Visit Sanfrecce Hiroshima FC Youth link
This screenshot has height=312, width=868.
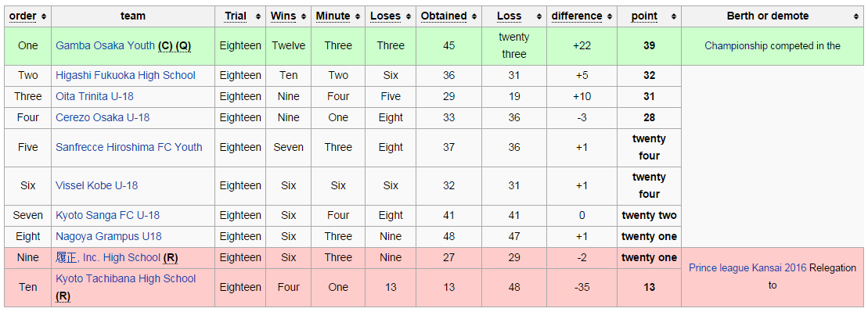(129, 147)
